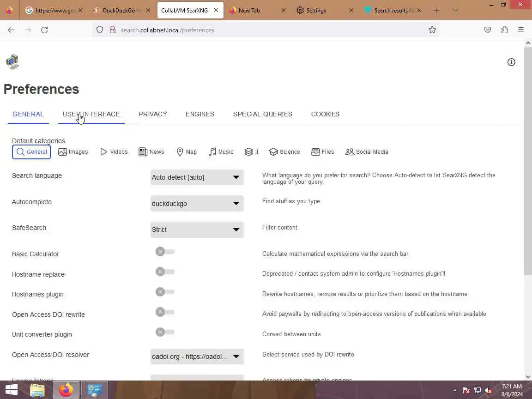This screenshot has height=399, width=532.
Task: Switch to the GENERAL preferences tab
Action: [28, 114]
